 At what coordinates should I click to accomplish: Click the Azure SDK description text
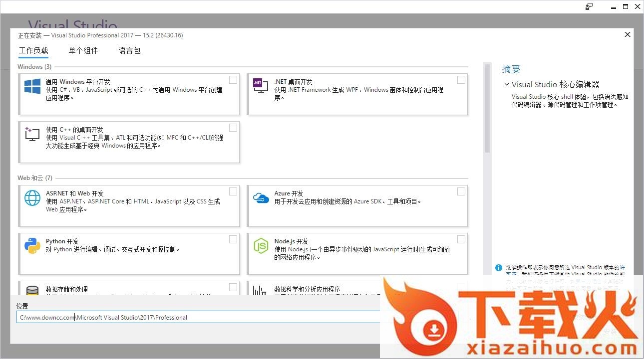[348, 201]
